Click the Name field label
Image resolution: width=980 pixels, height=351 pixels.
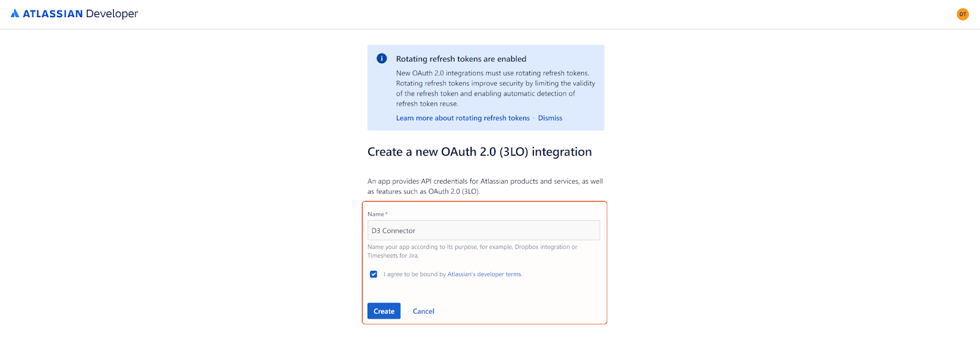click(x=375, y=214)
